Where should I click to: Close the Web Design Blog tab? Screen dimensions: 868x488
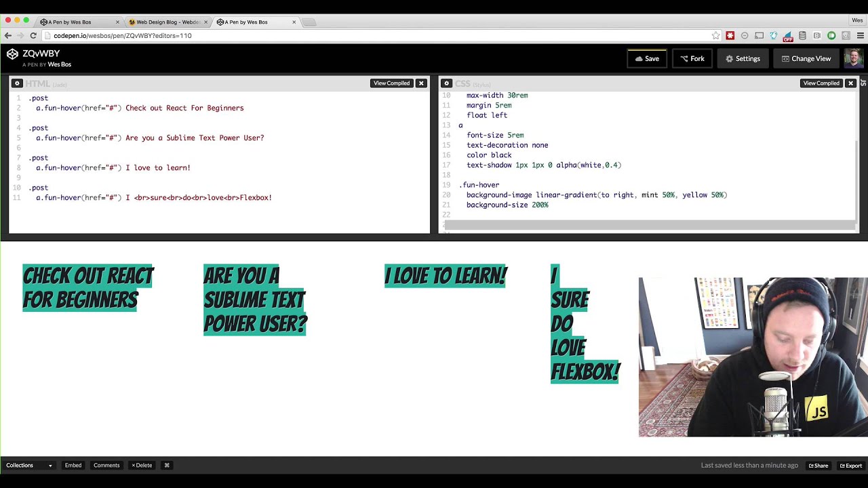tap(206, 22)
